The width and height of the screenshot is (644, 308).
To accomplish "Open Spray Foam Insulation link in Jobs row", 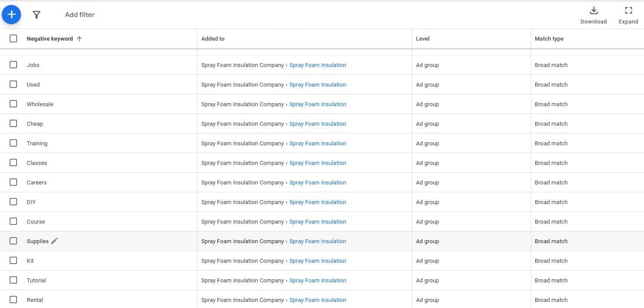I will [318, 65].
